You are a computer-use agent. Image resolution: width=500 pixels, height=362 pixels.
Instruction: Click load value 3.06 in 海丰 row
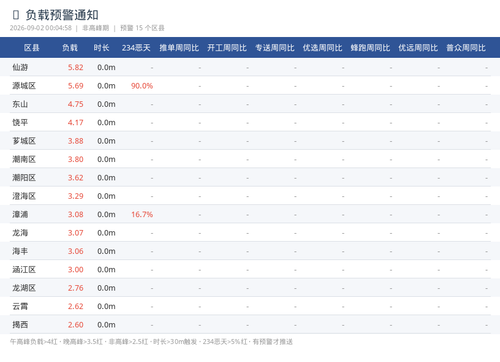point(76,251)
